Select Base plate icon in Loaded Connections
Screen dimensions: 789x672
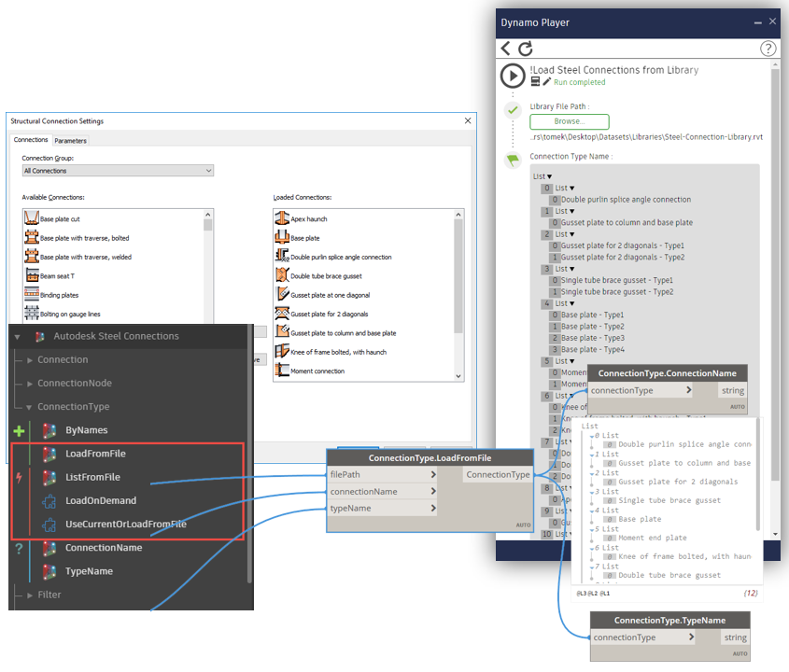click(282, 237)
